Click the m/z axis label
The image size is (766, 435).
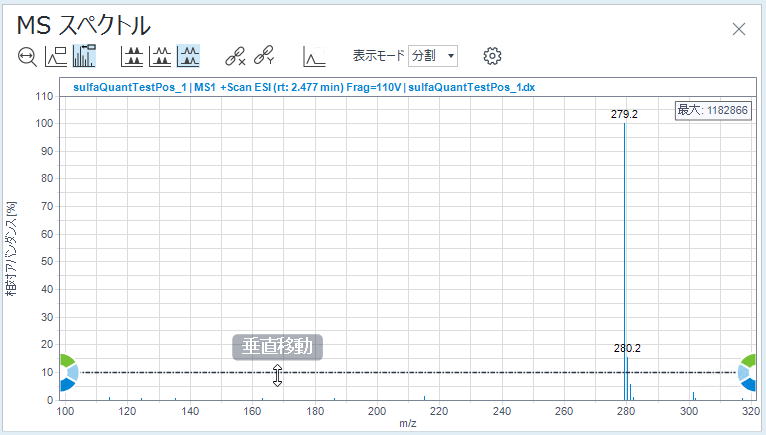coord(407,423)
